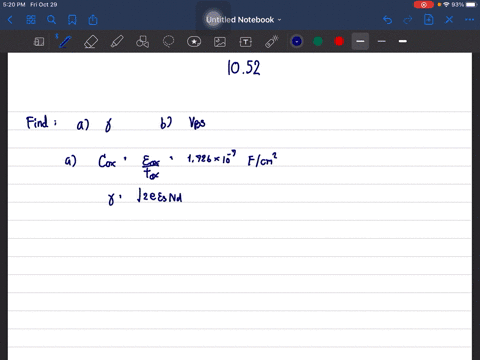Select the Laser pointer tool
480x360 pixels.
(272, 42)
